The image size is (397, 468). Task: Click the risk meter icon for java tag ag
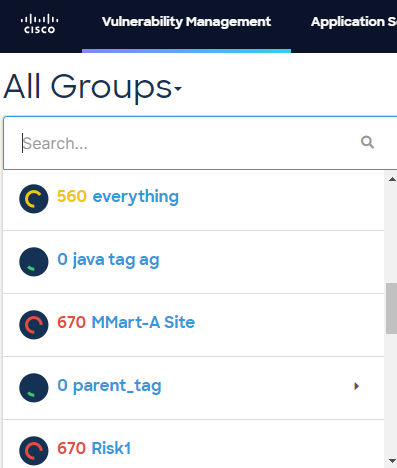[34, 262]
